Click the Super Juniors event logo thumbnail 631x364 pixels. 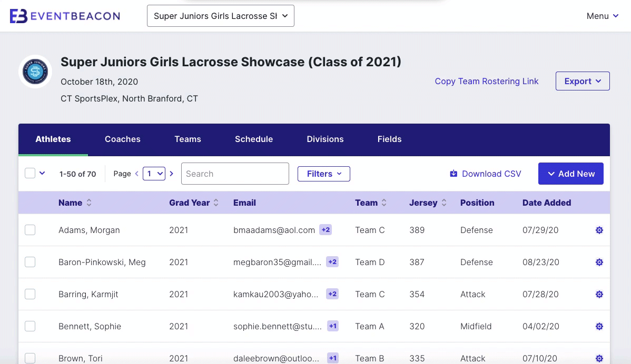35,72
